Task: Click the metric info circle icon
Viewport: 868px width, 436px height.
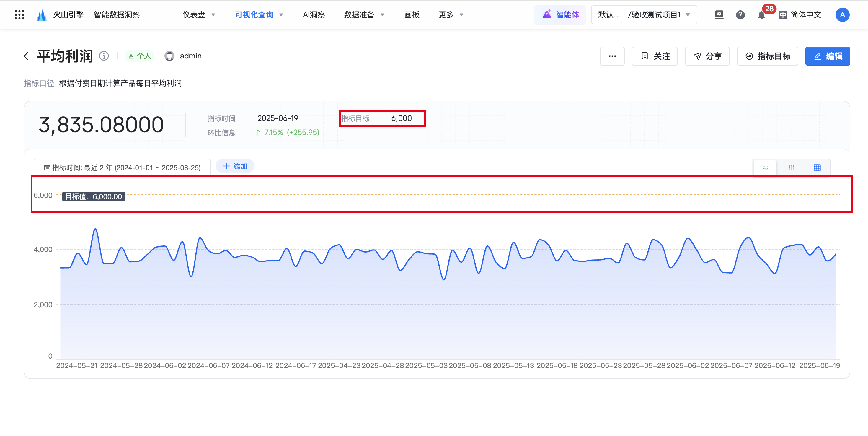Action: click(104, 56)
